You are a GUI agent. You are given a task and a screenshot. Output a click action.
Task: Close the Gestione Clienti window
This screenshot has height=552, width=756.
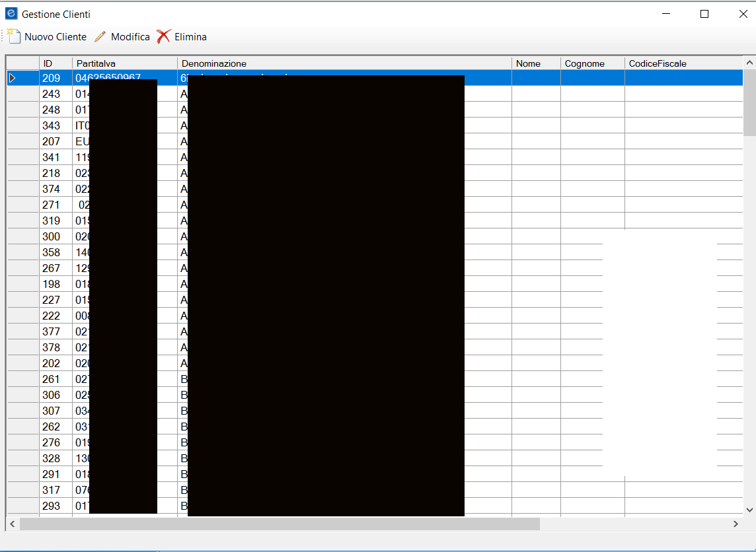coord(743,14)
